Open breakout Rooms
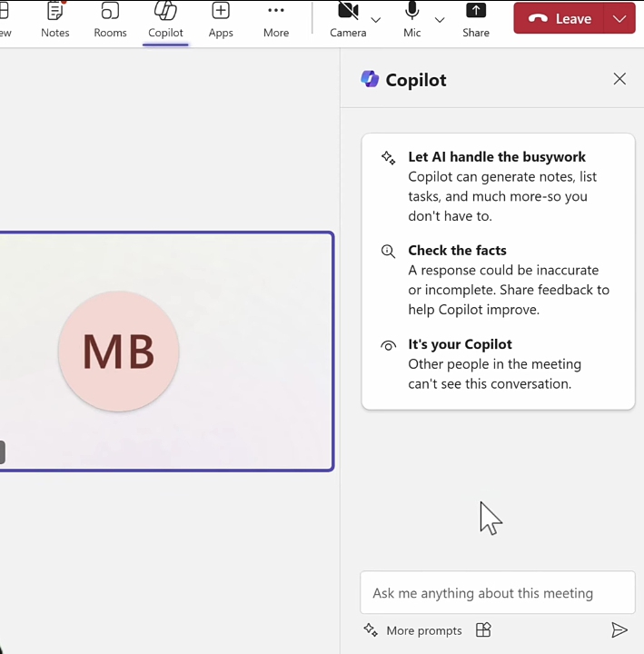Image resolution: width=644 pixels, height=654 pixels. point(110,20)
